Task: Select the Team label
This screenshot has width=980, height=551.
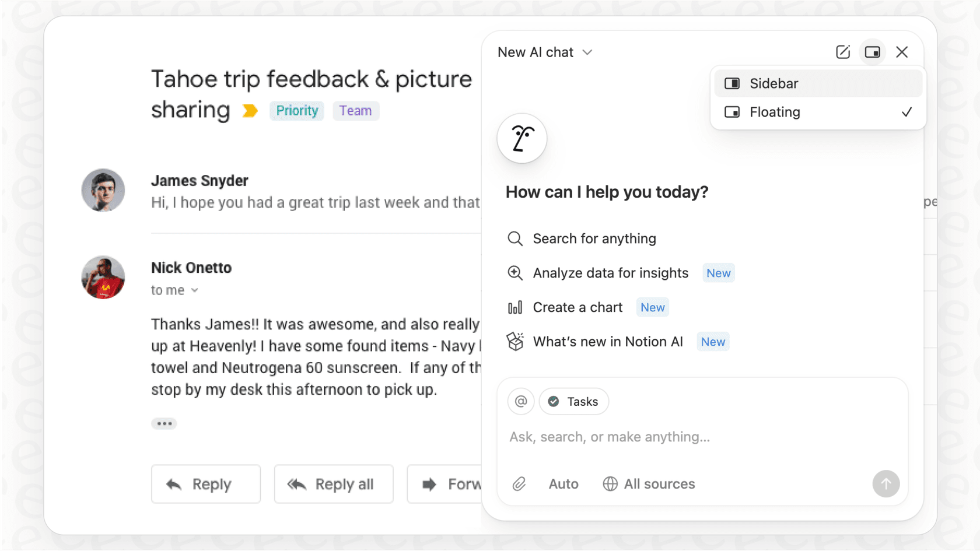Action: click(356, 111)
